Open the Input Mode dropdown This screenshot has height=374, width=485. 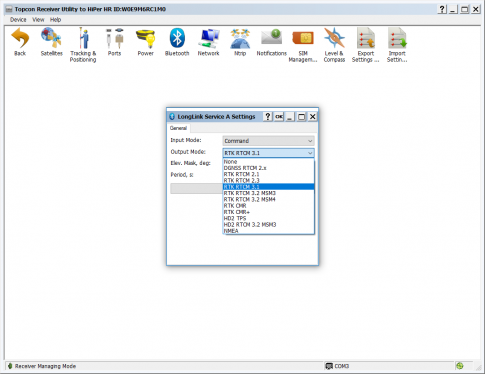(268, 141)
